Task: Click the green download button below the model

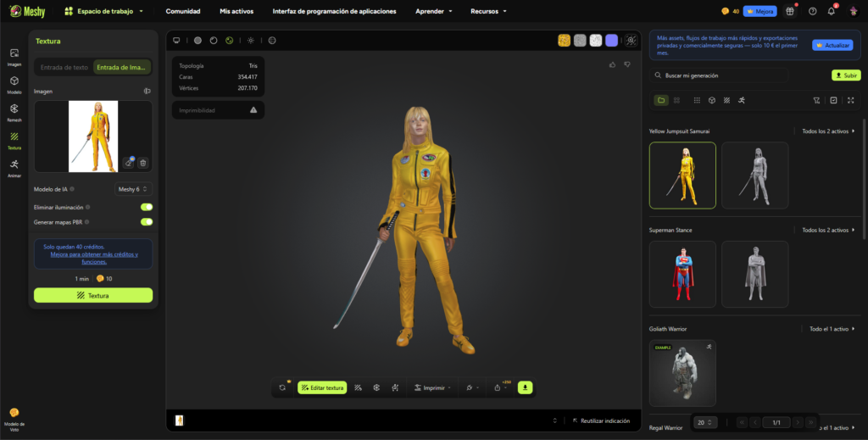Action: tap(525, 387)
